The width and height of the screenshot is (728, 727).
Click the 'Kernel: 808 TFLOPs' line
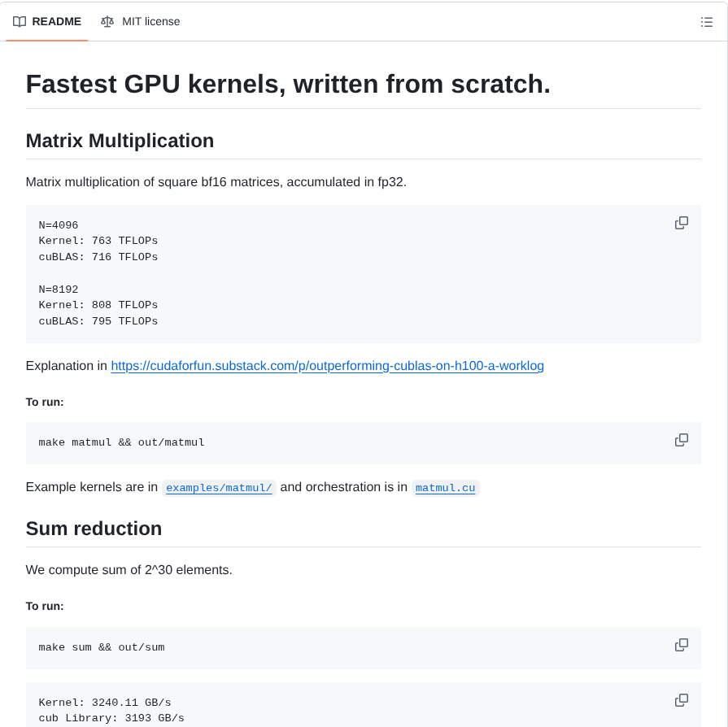[x=98, y=304]
